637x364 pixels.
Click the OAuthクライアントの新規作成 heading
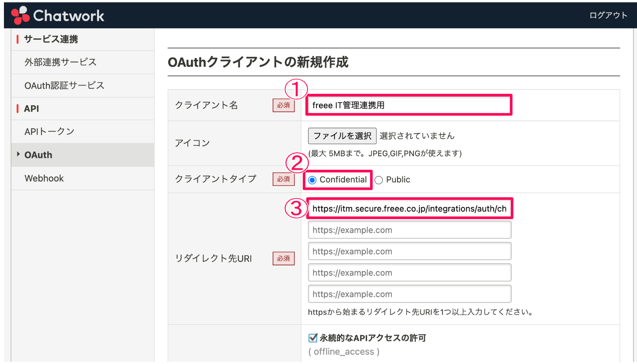(x=258, y=62)
